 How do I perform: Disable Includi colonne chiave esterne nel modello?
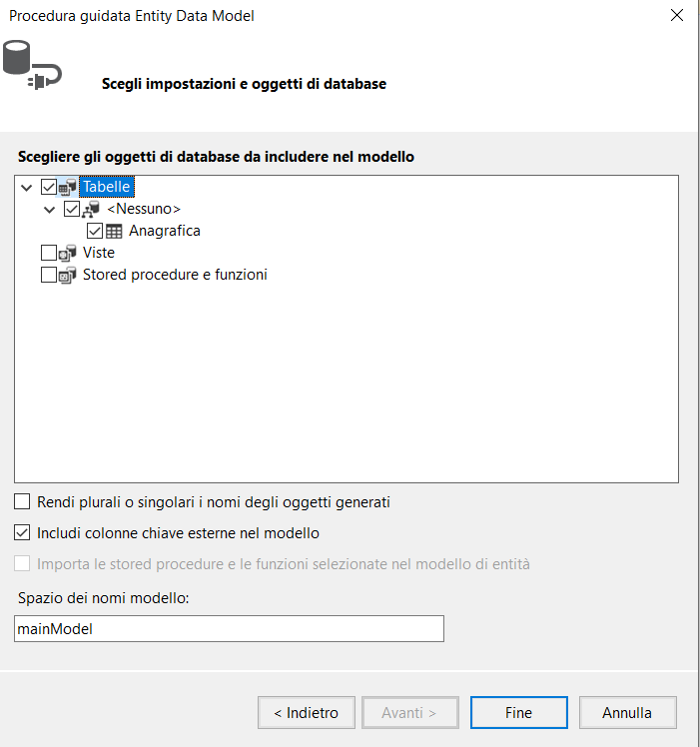pos(22,532)
